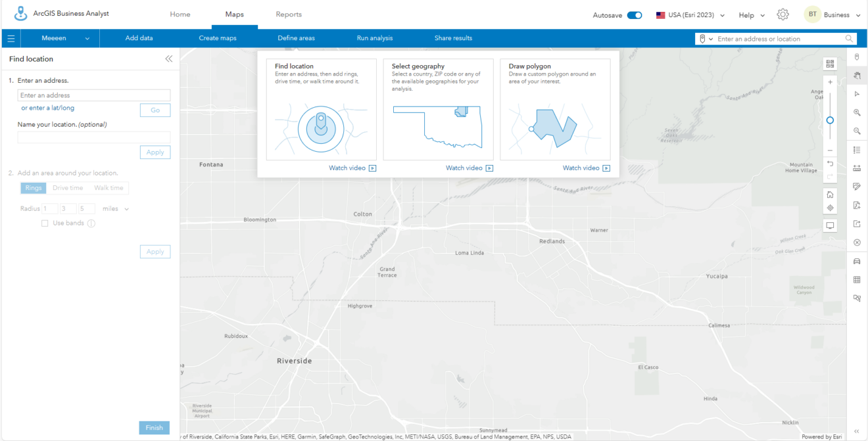Switch to the Home tab
Image resolution: width=868 pixels, height=441 pixels.
point(180,14)
